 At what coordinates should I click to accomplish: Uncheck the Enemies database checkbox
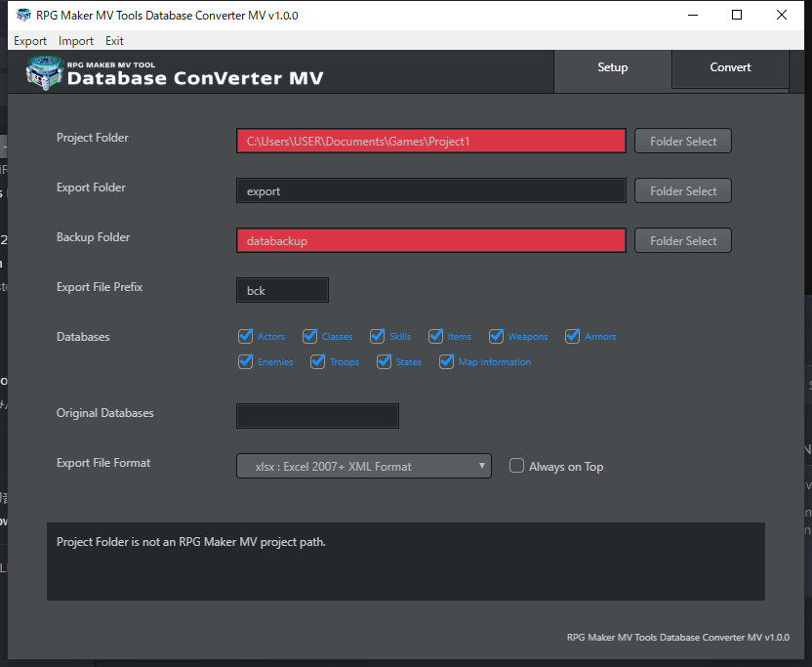(x=245, y=361)
